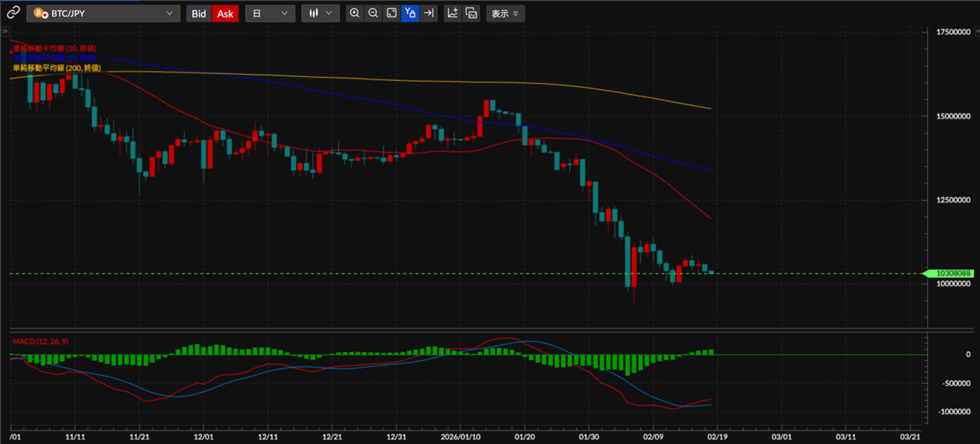Image resolution: width=980 pixels, height=444 pixels.
Task: Open the add indicator icon
Action: [453, 13]
